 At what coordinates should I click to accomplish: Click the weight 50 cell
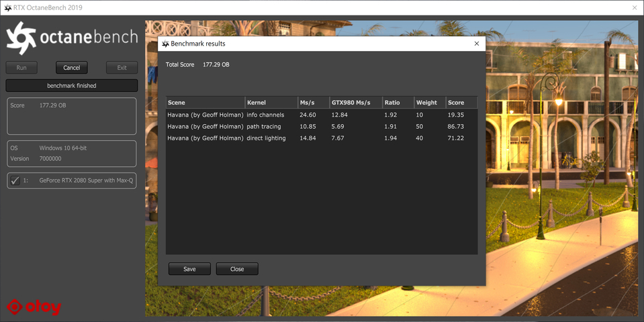click(x=419, y=126)
